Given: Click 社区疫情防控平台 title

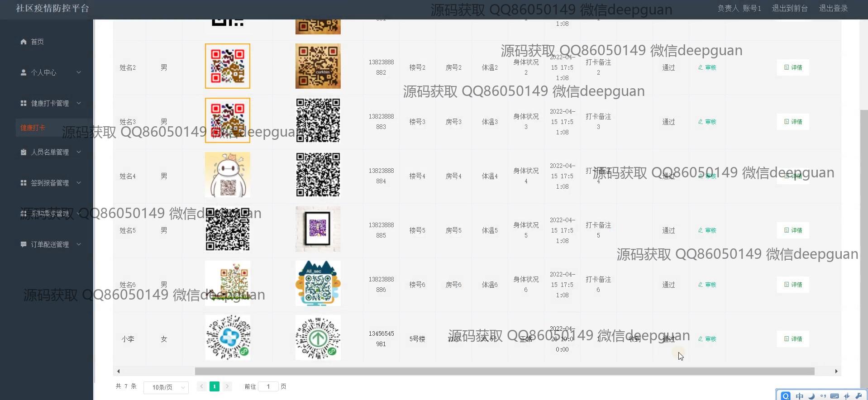Looking at the screenshot, I should click(x=52, y=8).
